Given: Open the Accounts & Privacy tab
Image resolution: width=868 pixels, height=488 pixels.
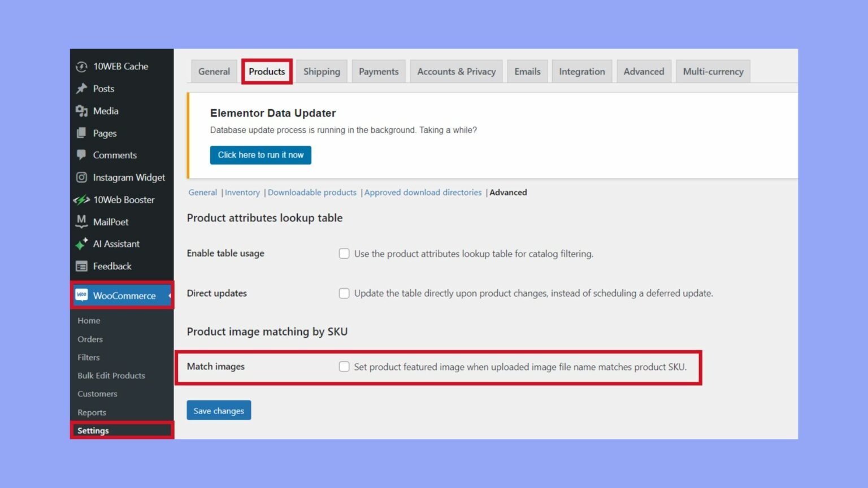Looking at the screenshot, I should click(x=456, y=71).
